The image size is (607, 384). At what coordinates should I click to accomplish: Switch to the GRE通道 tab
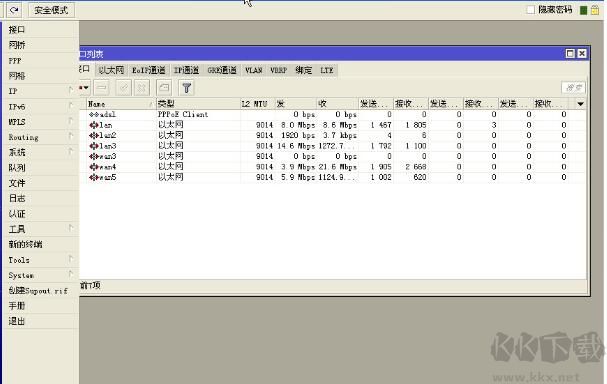222,70
